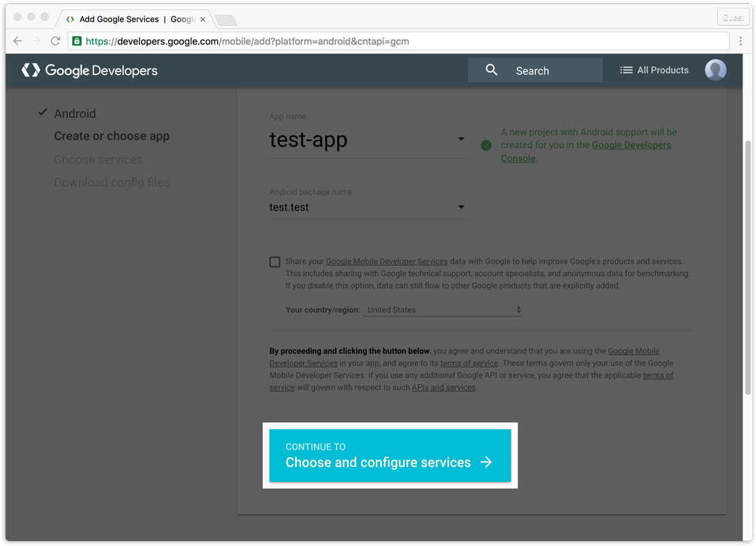
Task: Open the United States country dropdown
Action: pyautogui.click(x=443, y=309)
